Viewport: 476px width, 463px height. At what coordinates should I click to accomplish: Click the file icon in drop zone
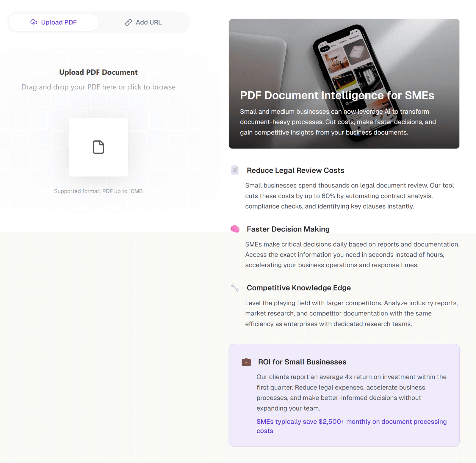pyautogui.click(x=98, y=147)
